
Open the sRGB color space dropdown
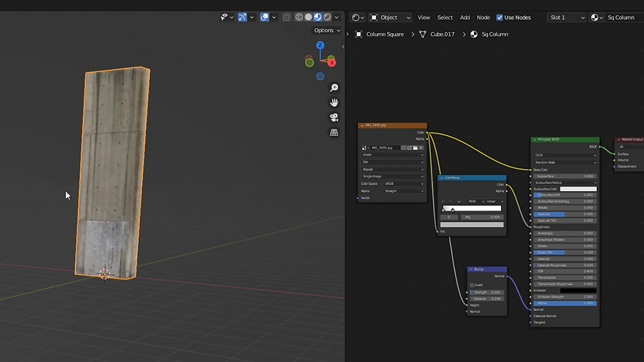click(x=403, y=184)
